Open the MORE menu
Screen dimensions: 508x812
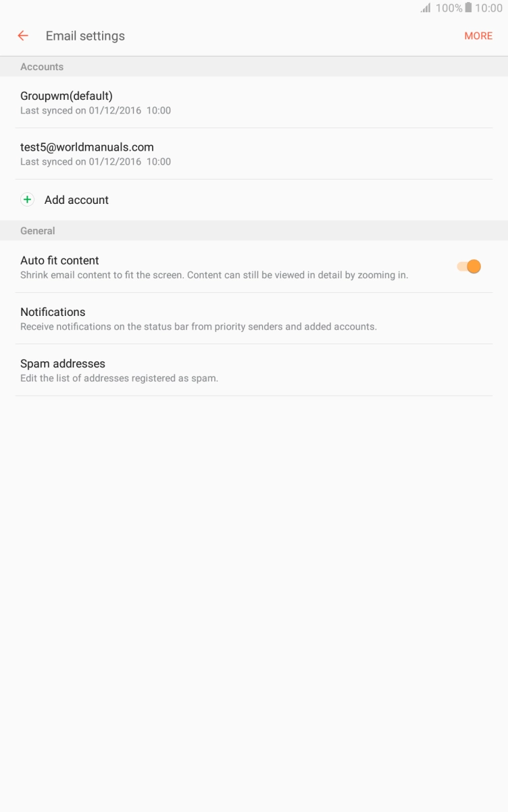(478, 35)
